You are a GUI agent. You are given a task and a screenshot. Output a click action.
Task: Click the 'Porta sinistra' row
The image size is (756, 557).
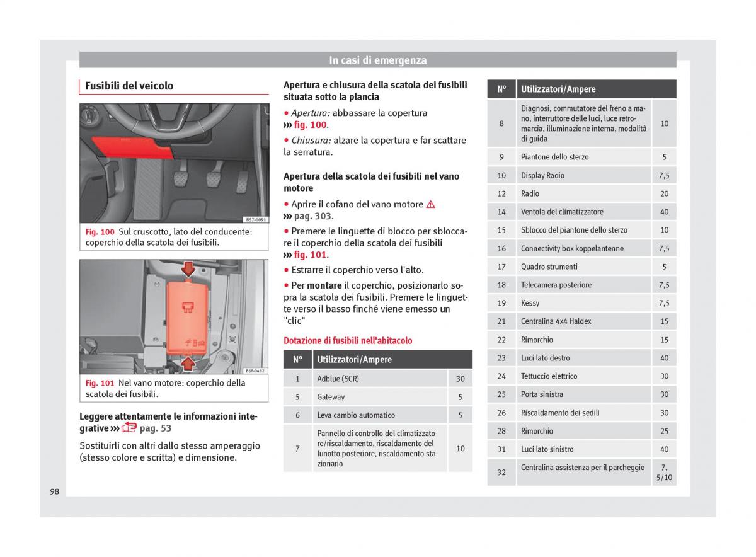tap(581, 394)
